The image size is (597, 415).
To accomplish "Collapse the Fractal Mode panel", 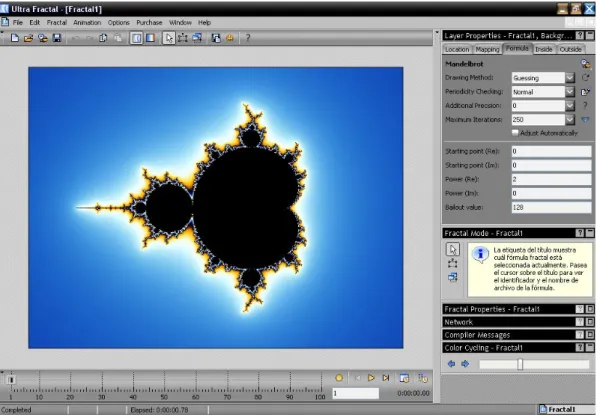I will [590, 233].
